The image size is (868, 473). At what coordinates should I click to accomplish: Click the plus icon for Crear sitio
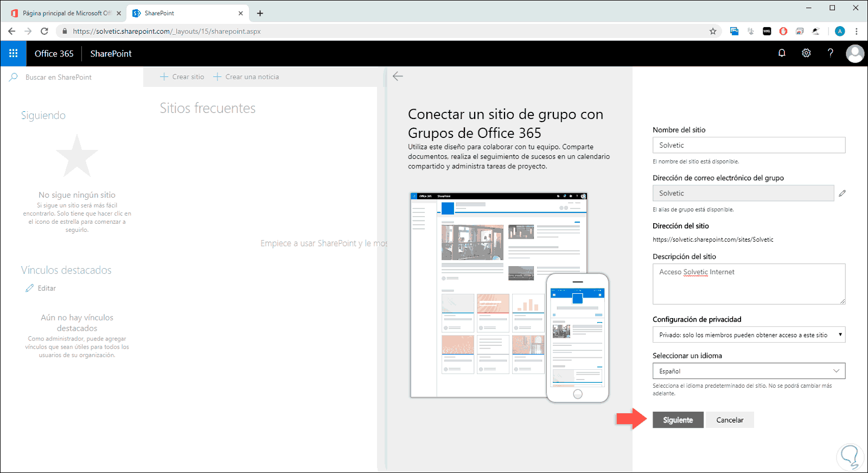(164, 77)
